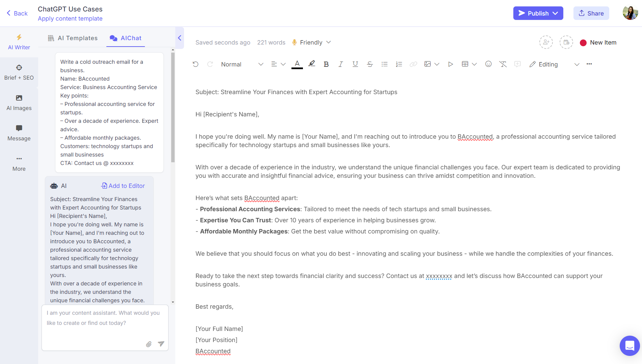Undo the last edit
This screenshot has width=642, height=364.
tap(196, 64)
